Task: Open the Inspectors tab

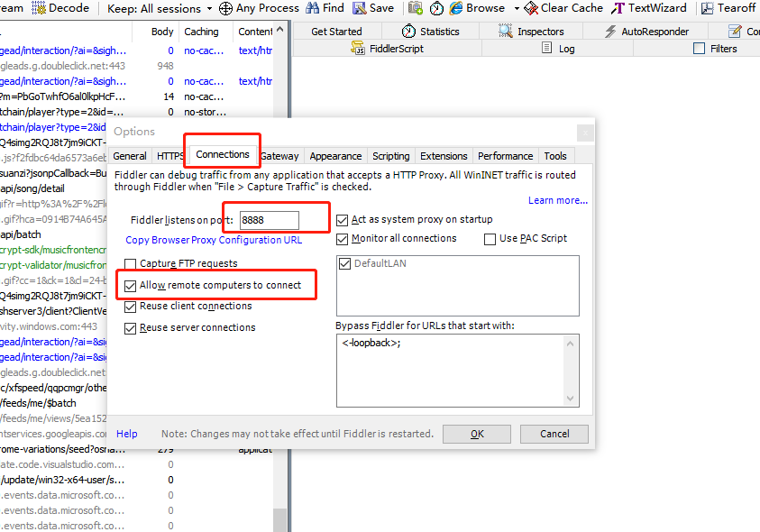Action: coord(531,32)
